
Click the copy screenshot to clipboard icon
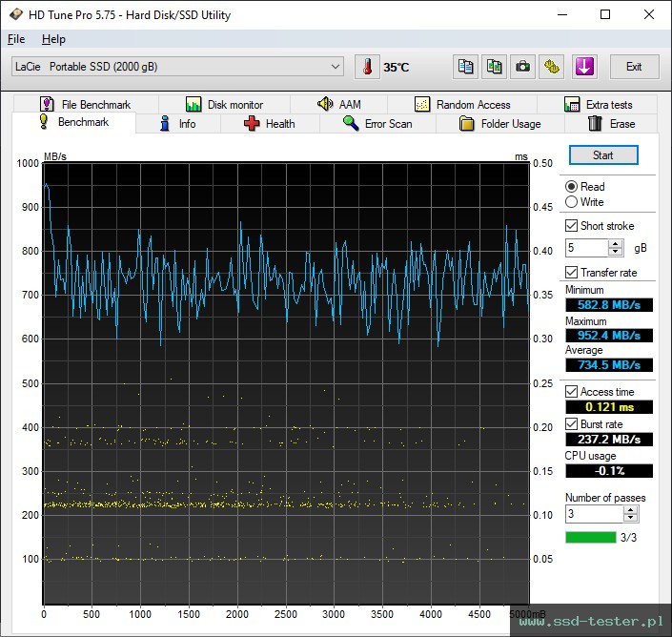495,67
